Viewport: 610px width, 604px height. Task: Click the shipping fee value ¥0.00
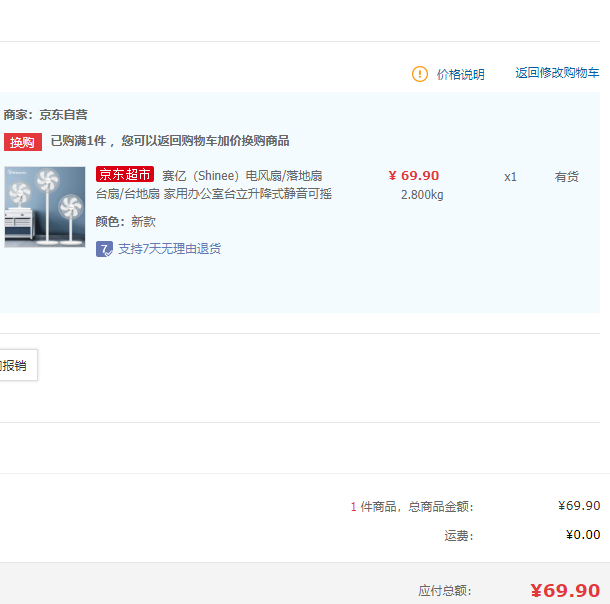[x=583, y=535]
